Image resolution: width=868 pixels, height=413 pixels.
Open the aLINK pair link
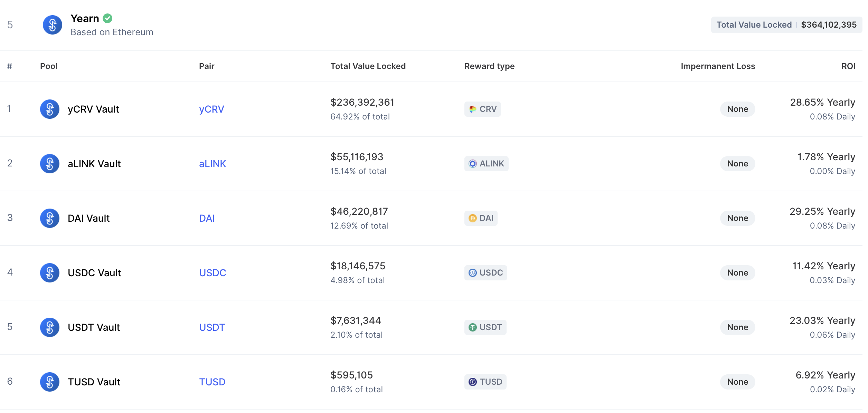[212, 164]
